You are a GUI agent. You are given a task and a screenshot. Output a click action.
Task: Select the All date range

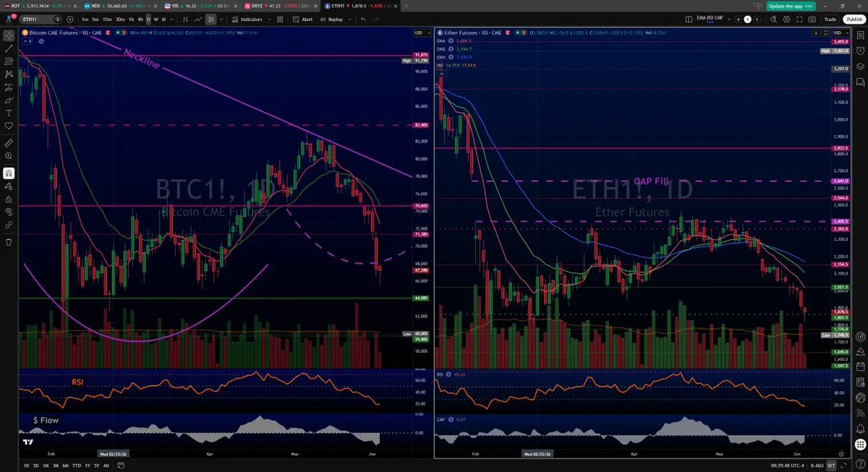tap(106, 465)
